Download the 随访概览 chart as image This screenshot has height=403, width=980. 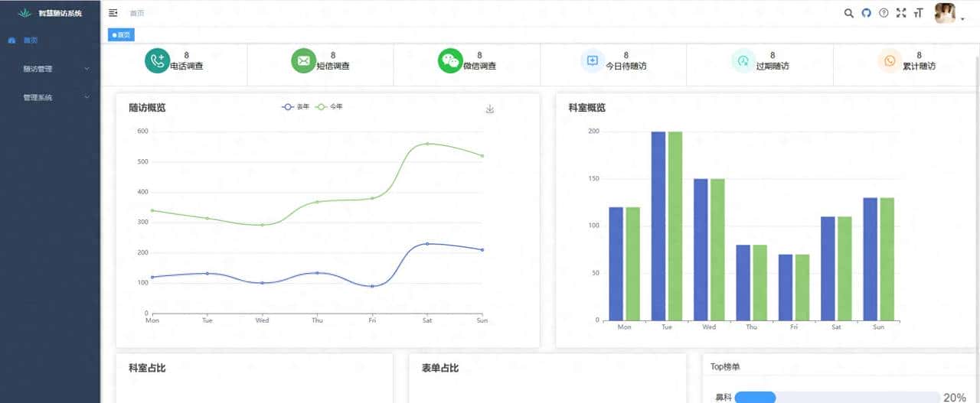tap(490, 109)
